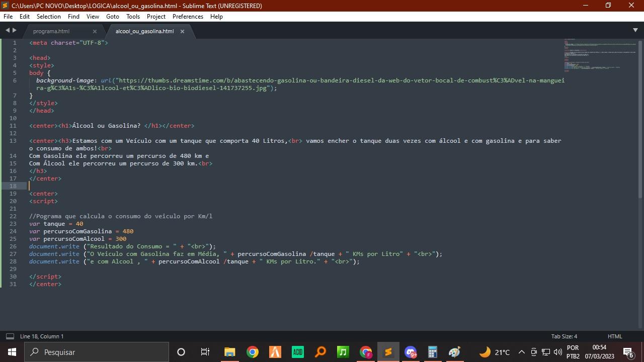The height and width of the screenshot is (362, 644).
Task: Open network settings tray icon
Action: coord(546,352)
